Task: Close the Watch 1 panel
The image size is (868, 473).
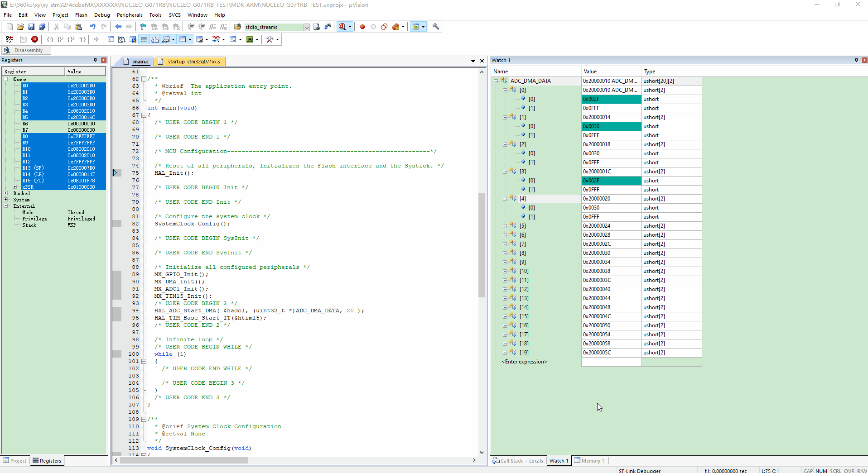Action: coord(864,60)
